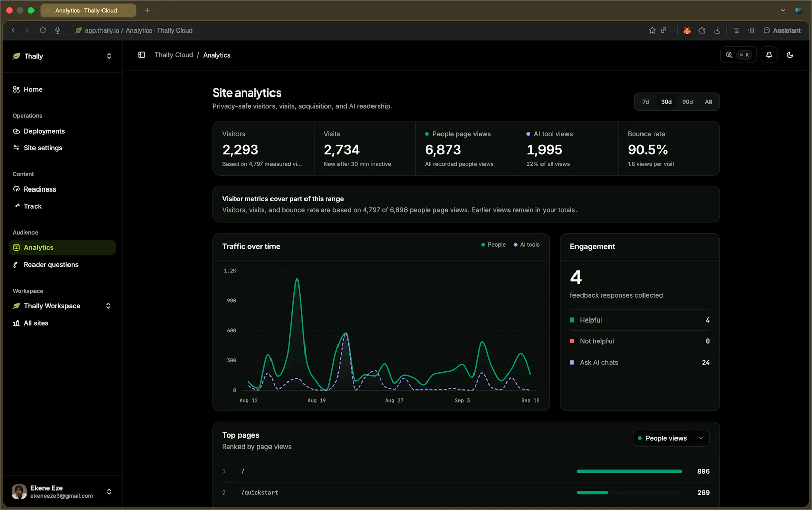Open Site settings in the sidebar
This screenshot has height=510, width=812.
click(x=62, y=148)
